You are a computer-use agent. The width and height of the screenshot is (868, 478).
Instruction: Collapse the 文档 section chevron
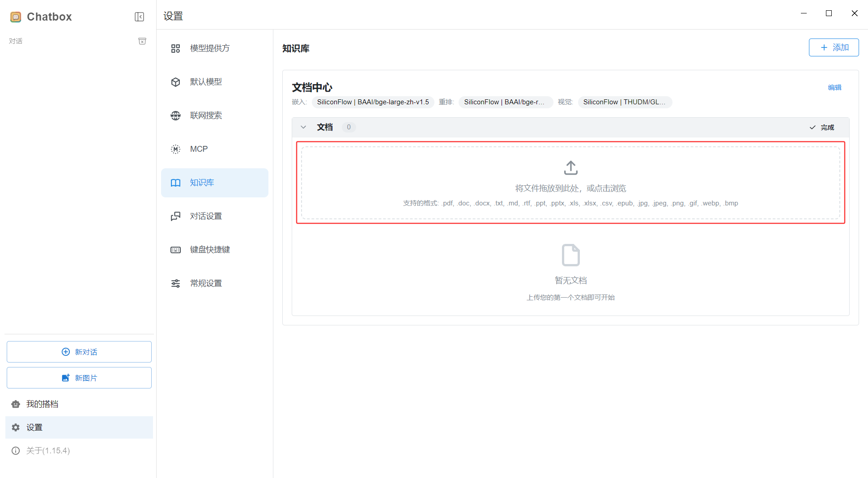pos(303,127)
